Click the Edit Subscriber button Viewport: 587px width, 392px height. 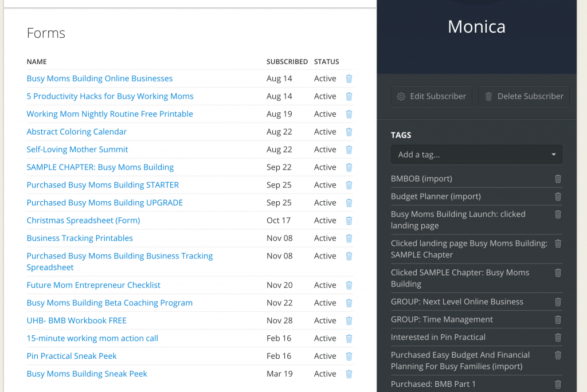point(432,97)
